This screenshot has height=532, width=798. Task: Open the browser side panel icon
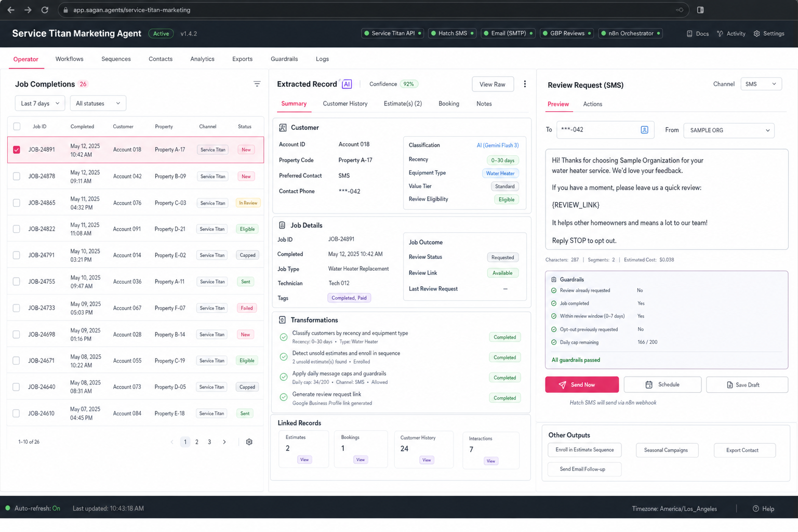(x=700, y=10)
